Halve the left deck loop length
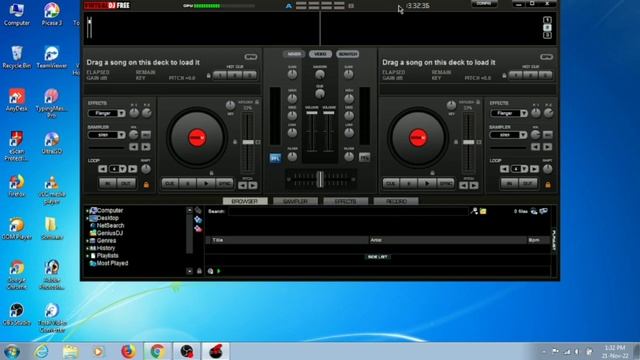This screenshot has height=360, width=640. coord(102,169)
